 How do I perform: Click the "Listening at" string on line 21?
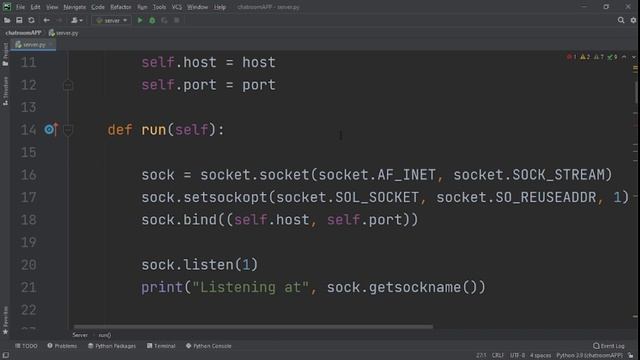[x=250, y=287]
